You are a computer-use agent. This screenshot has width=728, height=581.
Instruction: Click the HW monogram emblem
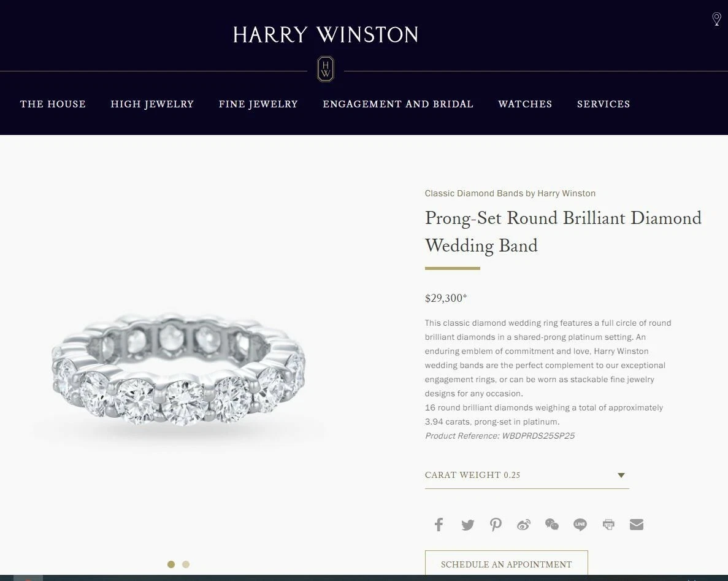(326, 69)
